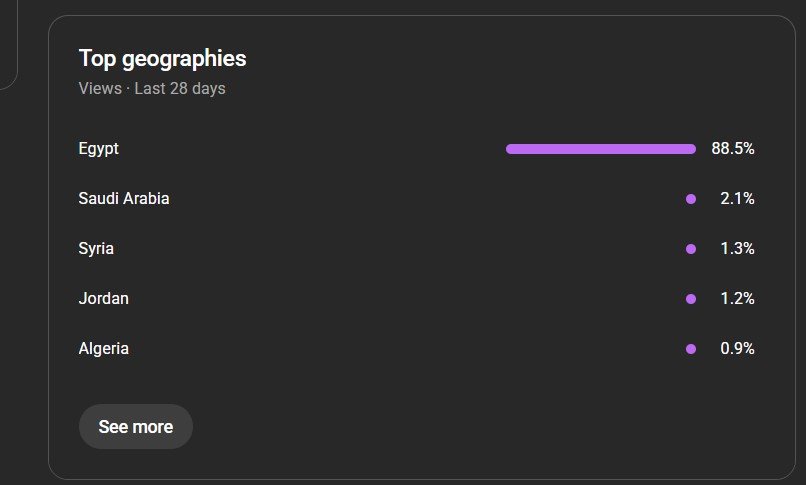Click the Last 28 days text
806x485 pixels.
[x=180, y=89]
